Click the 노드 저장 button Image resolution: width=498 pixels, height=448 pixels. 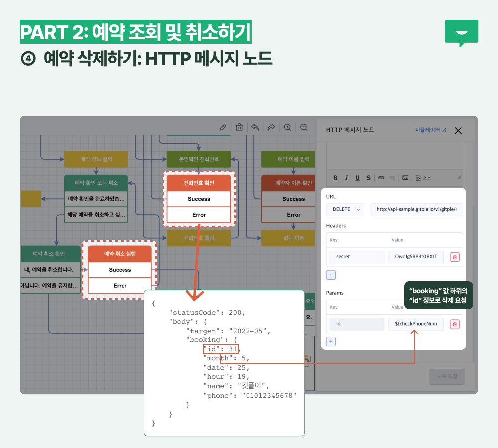[447, 377]
